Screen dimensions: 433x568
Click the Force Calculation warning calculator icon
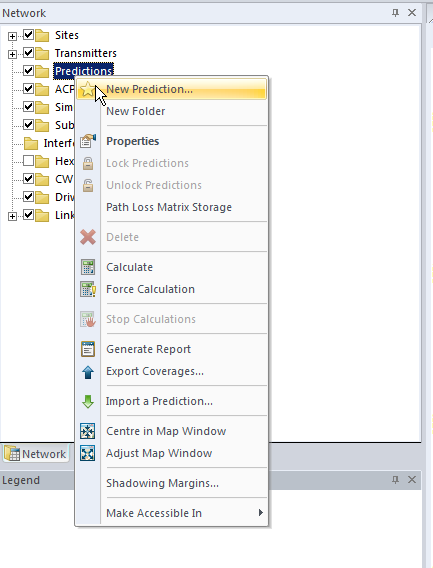coord(88,289)
